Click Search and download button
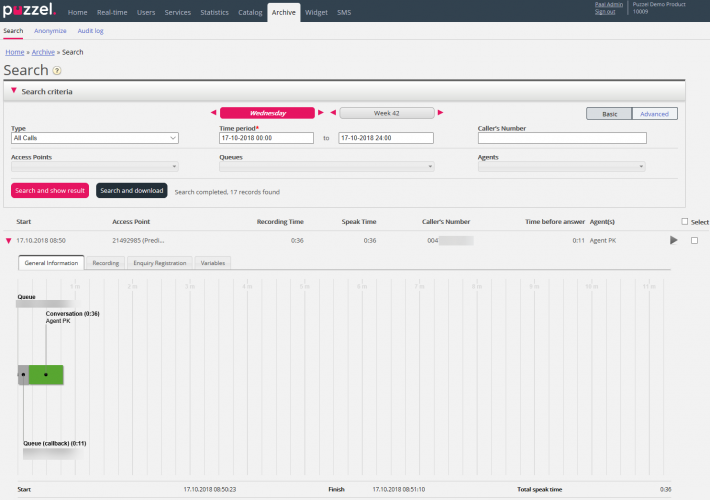 [x=132, y=191]
